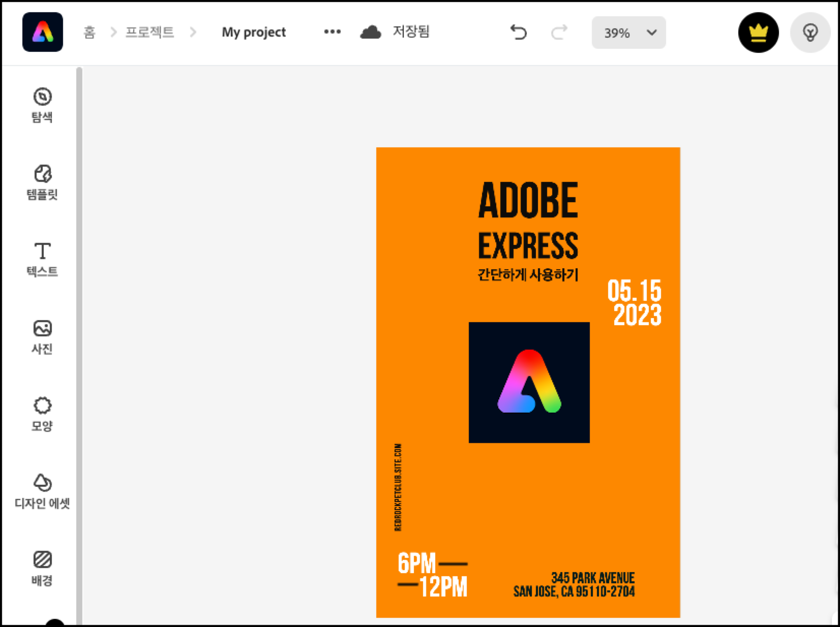The image size is (840, 627).
Task: Open the 탐색 panel
Action: [x=42, y=105]
